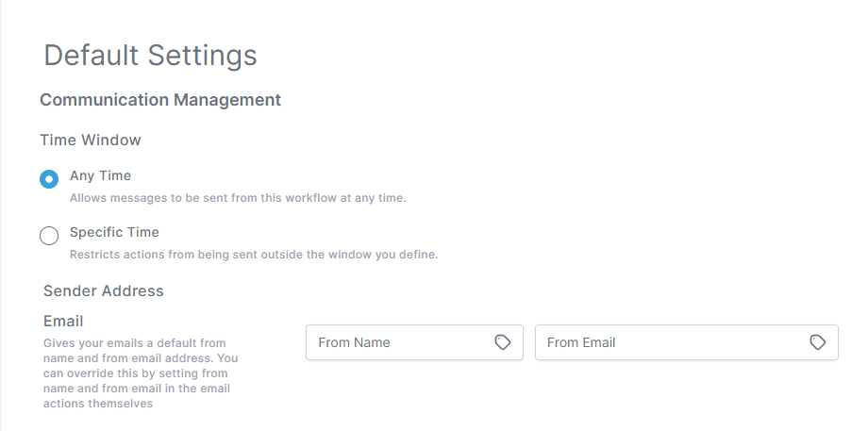Click the 'Restricts actions from being sent' description
Viewport: 868px width, 431px height.
(x=254, y=255)
